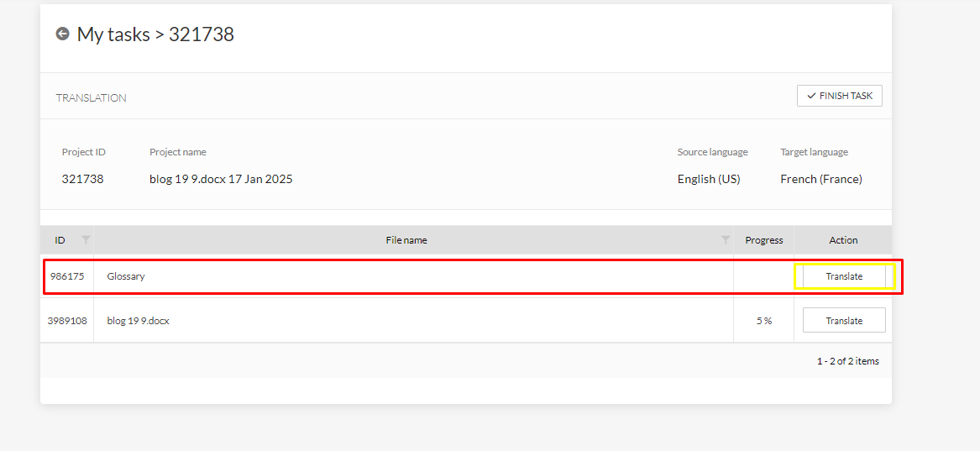
Task: Click ID 3989108 in the table
Action: 67,321
